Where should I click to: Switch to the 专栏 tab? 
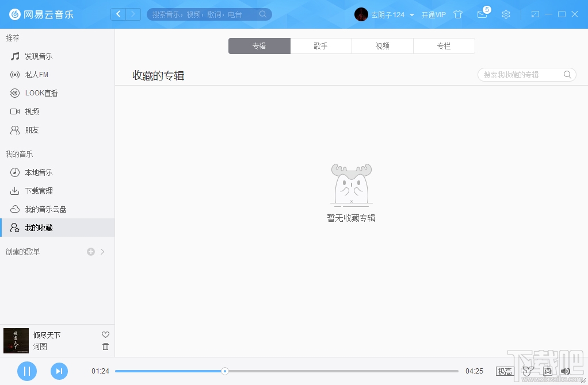pos(444,46)
